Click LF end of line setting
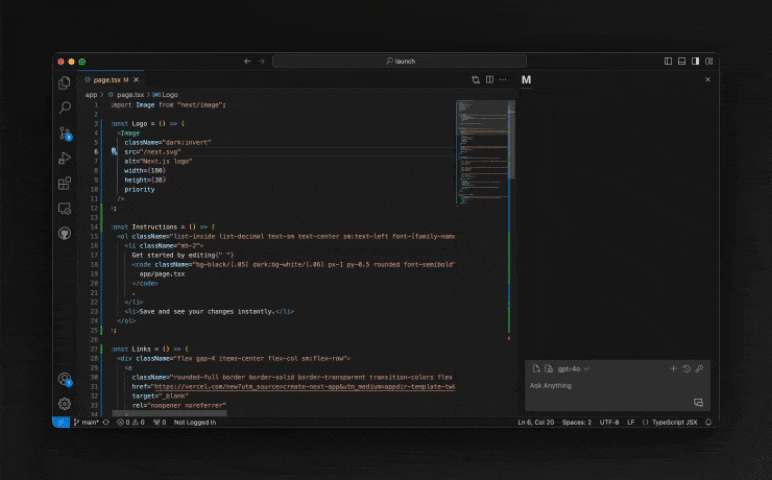The width and height of the screenshot is (772, 480). pyautogui.click(x=631, y=422)
